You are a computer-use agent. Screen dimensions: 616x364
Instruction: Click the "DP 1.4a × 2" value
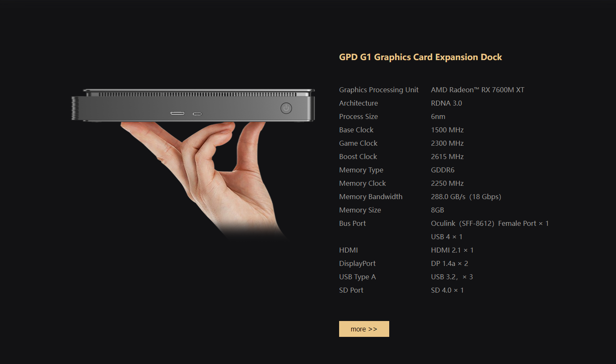pos(449,263)
